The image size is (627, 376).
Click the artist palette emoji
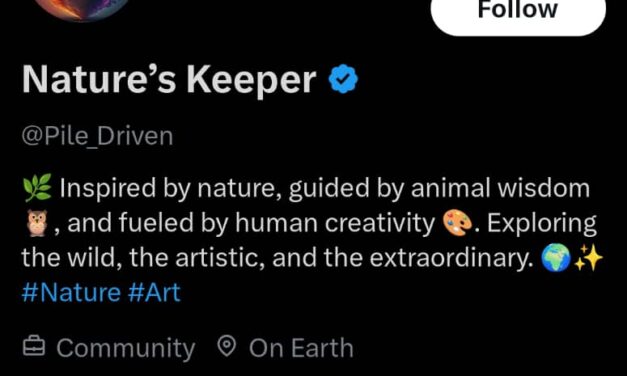457,223
